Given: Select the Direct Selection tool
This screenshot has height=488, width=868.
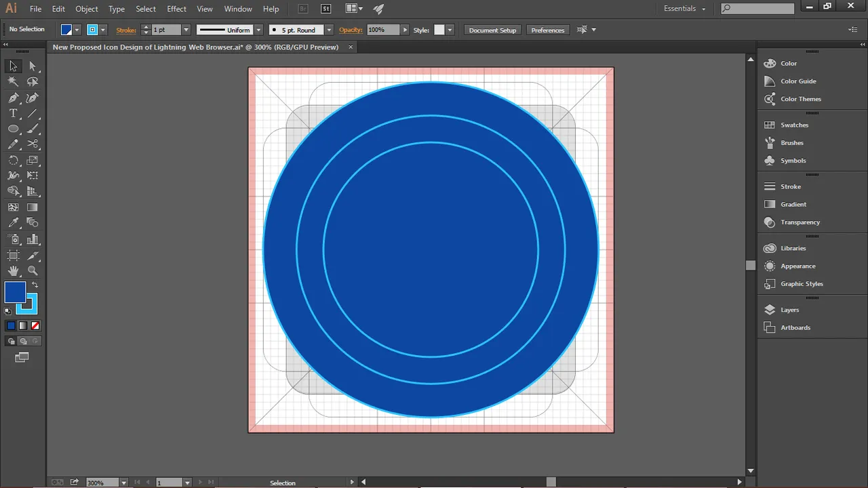Looking at the screenshot, I should tap(33, 66).
